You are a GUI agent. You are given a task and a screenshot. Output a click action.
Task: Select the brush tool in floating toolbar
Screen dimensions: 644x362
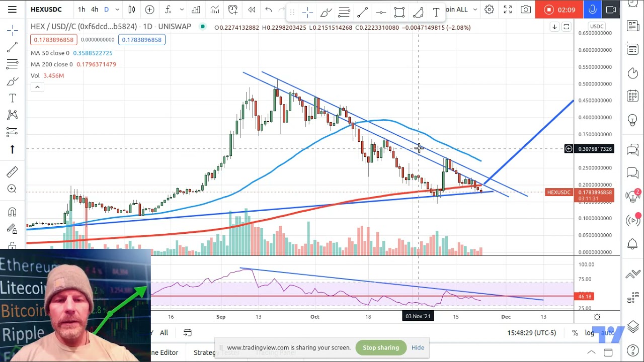[326, 12]
